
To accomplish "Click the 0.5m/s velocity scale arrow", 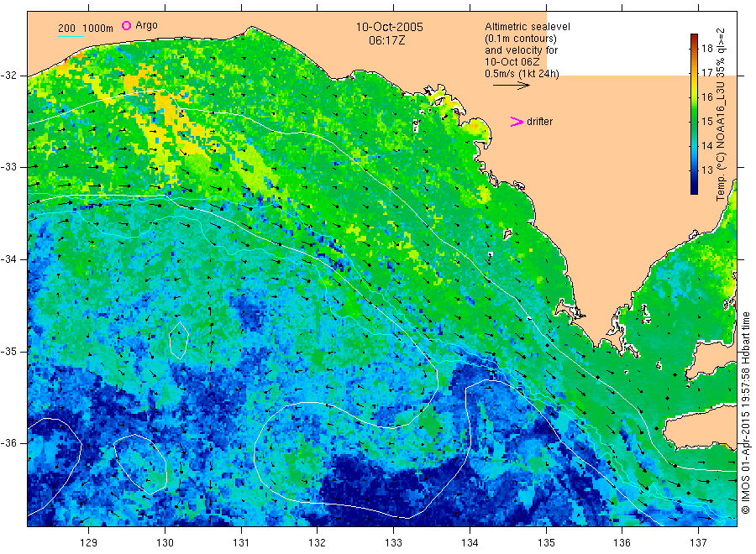I will [x=511, y=86].
